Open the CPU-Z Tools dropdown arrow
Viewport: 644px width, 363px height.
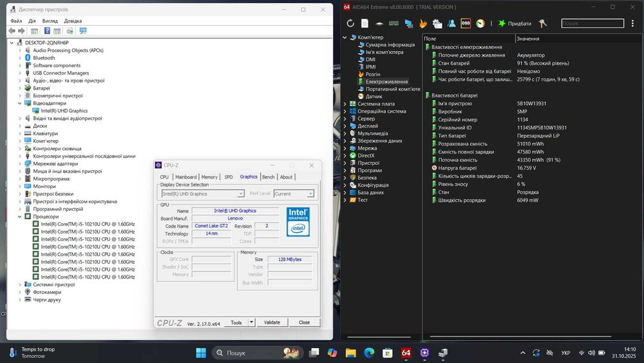pos(251,322)
